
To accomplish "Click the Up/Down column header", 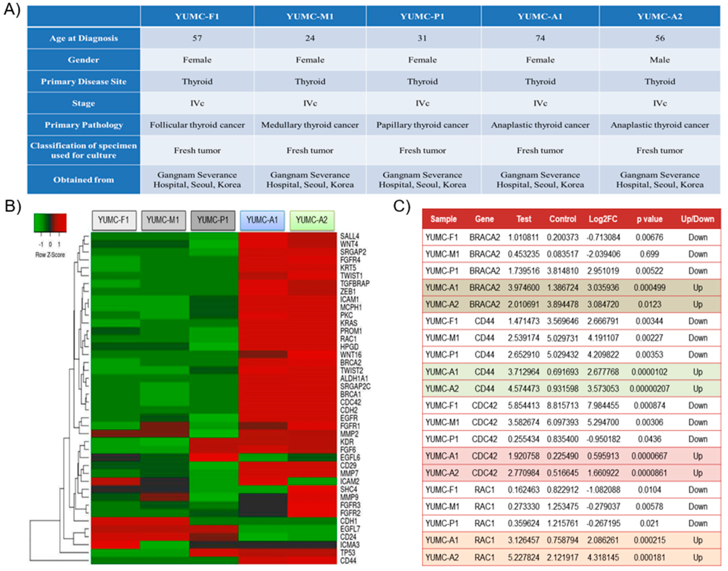I will point(698,219).
